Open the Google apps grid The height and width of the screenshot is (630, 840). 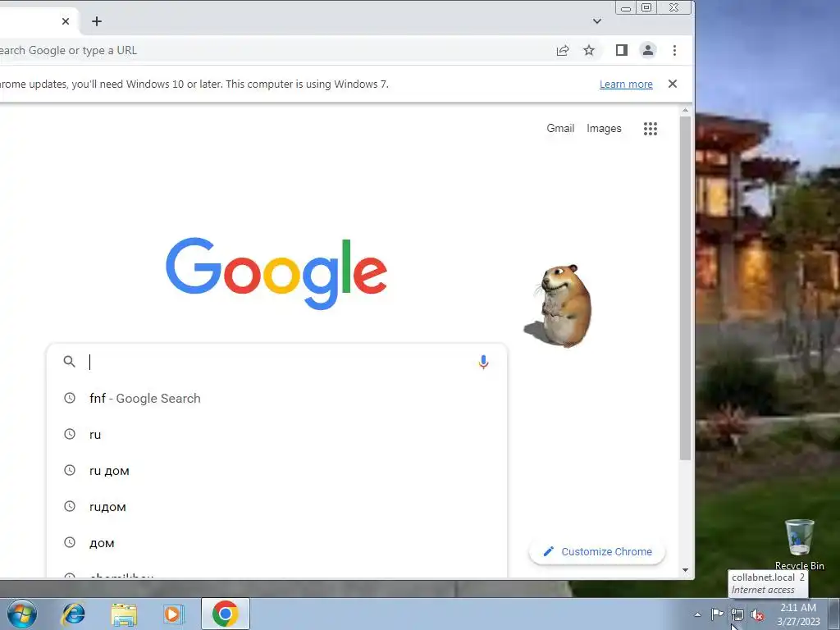[x=651, y=129]
